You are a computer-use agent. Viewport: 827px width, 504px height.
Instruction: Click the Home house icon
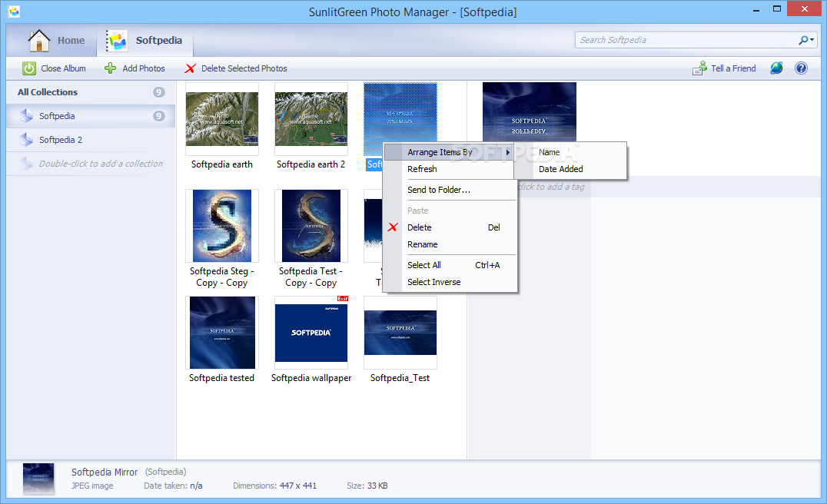tap(39, 41)
